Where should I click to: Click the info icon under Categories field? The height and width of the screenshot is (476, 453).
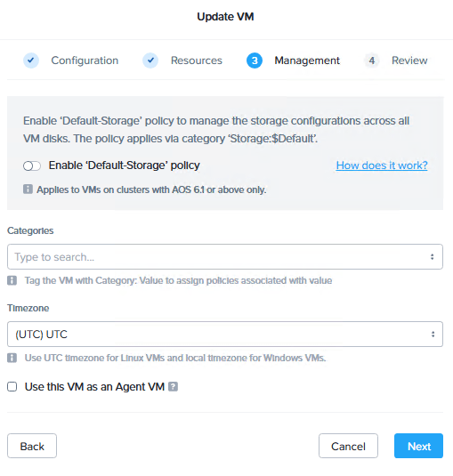[x=12, y=280]
